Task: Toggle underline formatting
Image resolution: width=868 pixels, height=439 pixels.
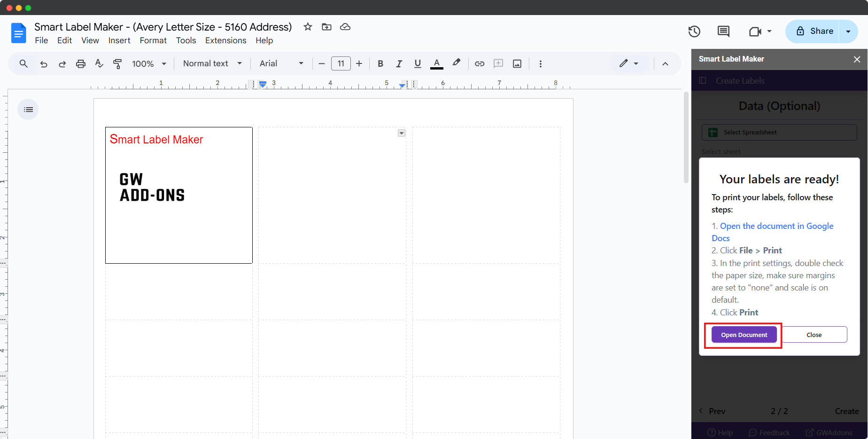Action: click(418, 63)
